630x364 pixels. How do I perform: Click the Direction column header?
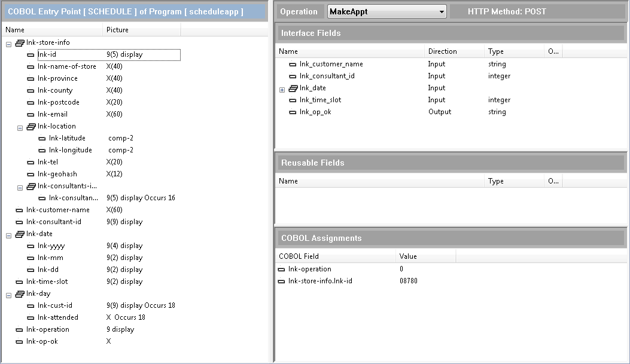click(443, 51)
